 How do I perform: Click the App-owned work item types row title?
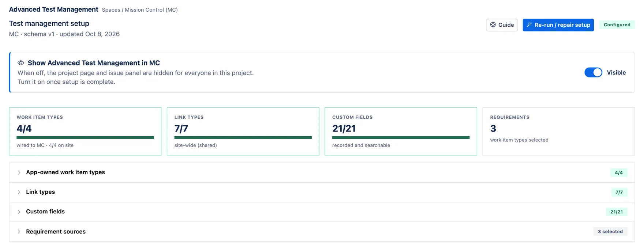[x=65, y=172]
